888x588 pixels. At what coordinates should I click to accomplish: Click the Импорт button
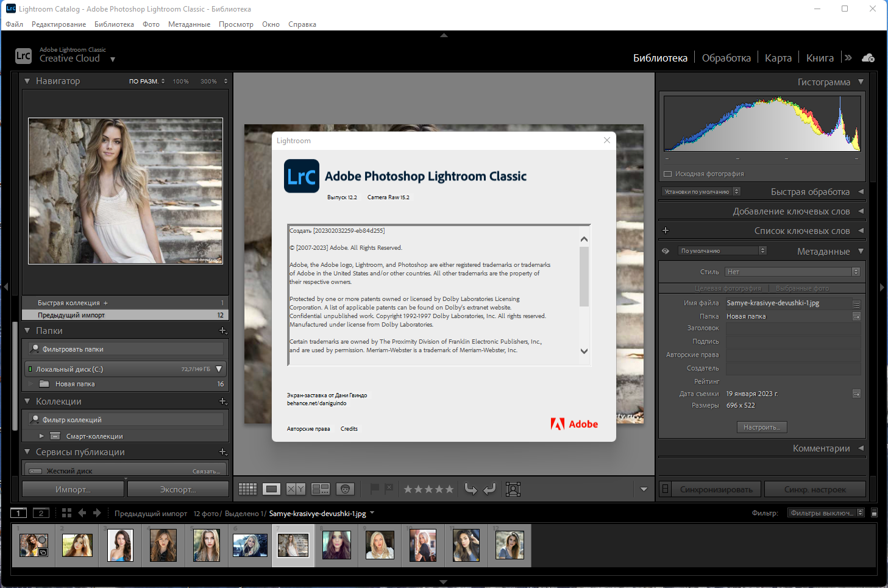[x=73, y=489]
